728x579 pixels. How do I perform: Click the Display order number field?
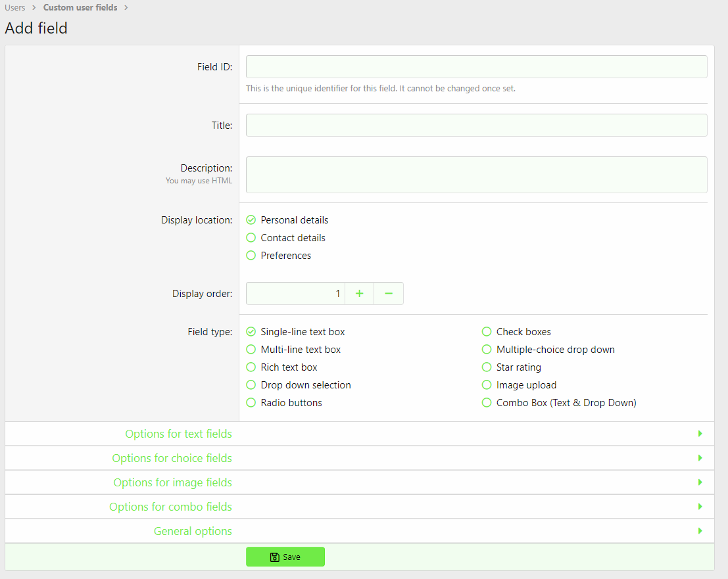[295, 294]
